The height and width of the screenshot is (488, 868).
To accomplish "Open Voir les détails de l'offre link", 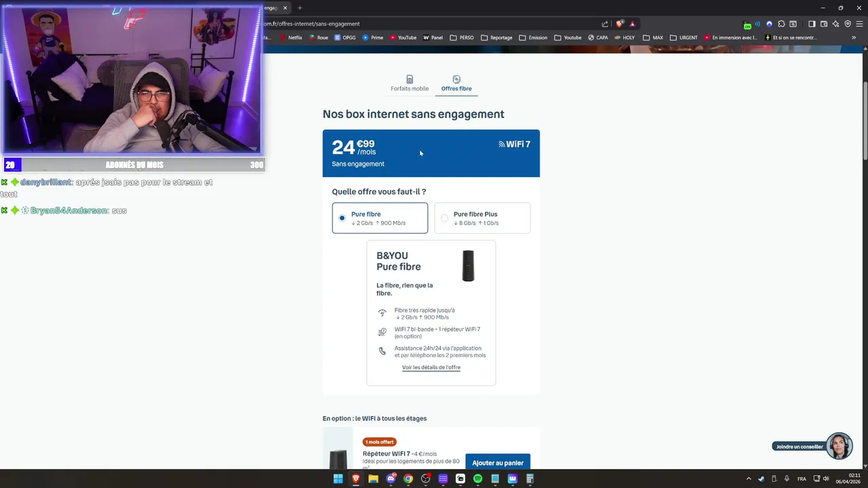I will (431, 367).
